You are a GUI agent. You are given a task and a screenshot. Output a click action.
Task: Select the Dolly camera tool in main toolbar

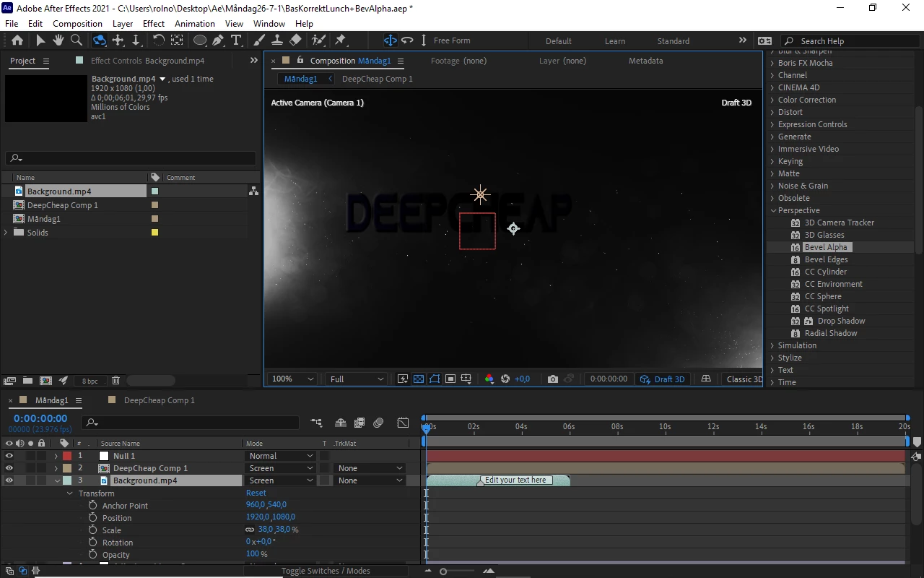[136, 40]
